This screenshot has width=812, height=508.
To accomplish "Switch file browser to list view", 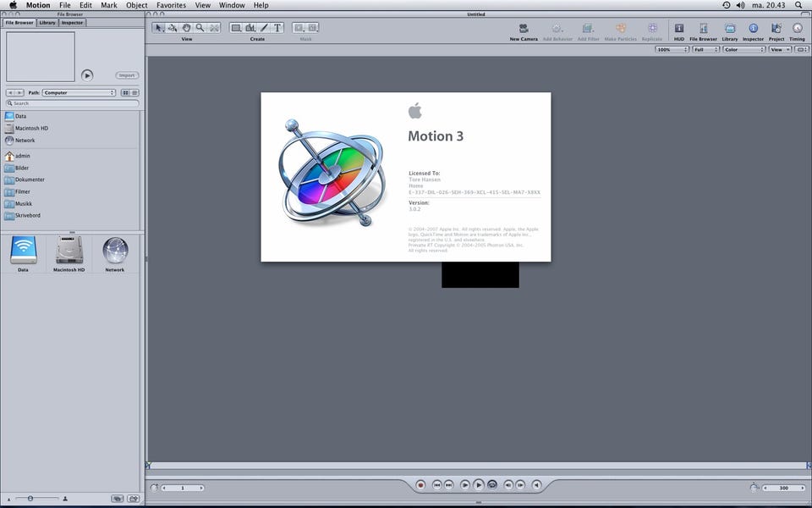I will (x=134, y=93).
